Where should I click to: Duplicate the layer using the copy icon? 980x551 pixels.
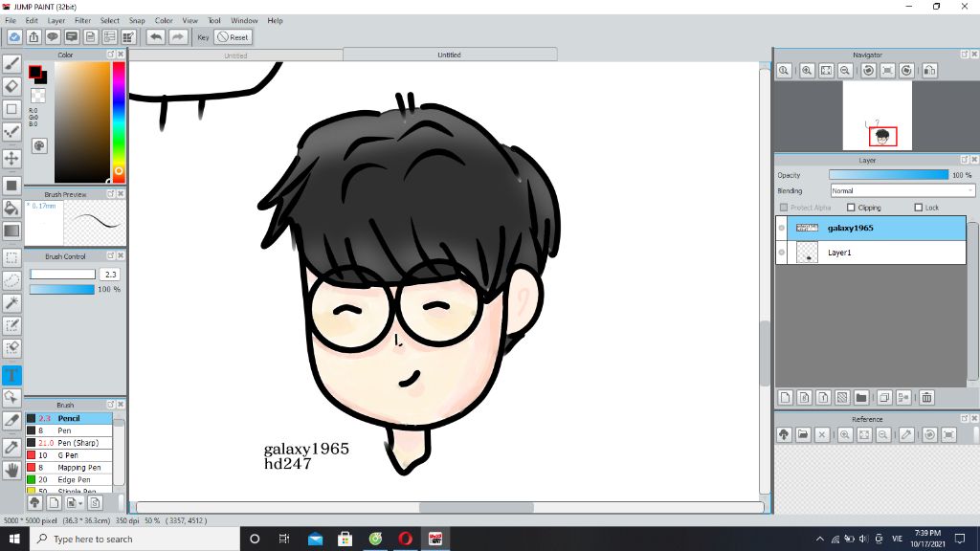coord(883,397)
